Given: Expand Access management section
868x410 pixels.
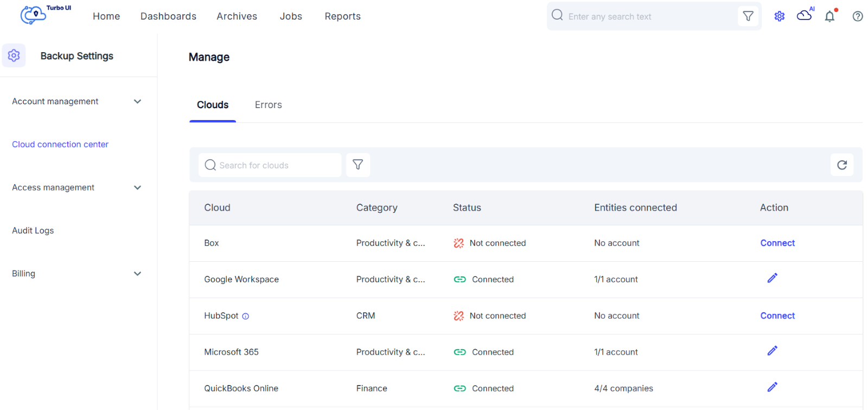Looking at the screenshot, I should point(138,188).
